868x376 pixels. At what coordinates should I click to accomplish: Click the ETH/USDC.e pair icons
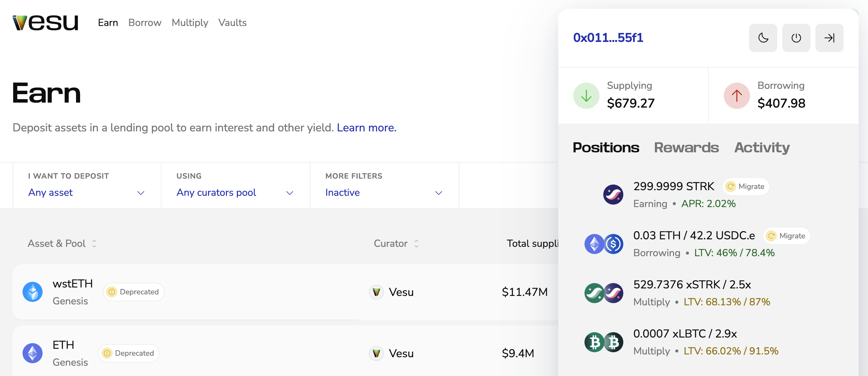(x=604, y=244)
